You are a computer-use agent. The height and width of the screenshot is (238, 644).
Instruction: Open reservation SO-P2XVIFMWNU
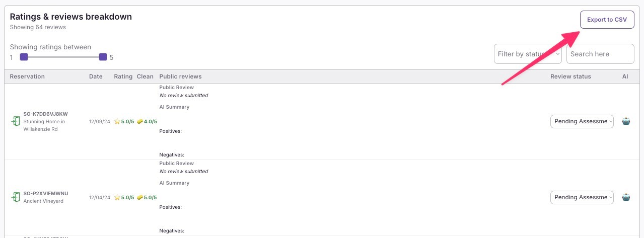click(x=45, y=193)
